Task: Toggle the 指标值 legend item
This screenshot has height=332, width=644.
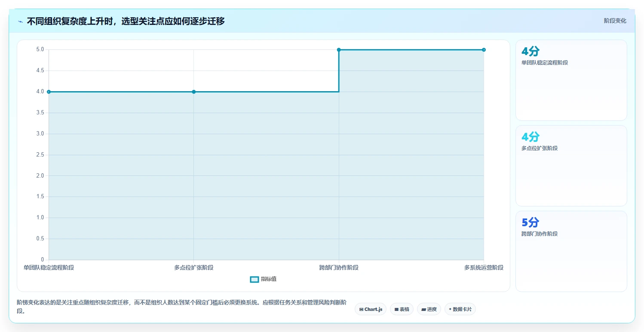Action: coord(264,279)
